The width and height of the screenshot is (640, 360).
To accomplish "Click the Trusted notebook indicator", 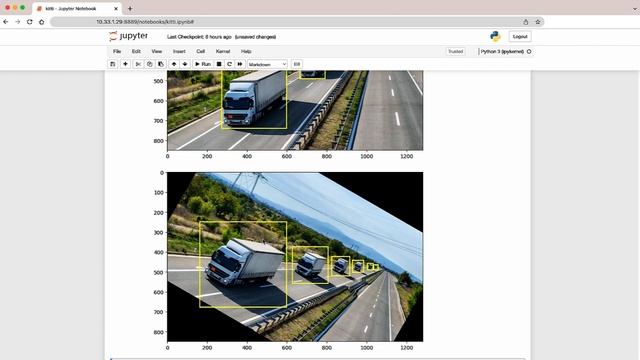I will pos(456,51).
